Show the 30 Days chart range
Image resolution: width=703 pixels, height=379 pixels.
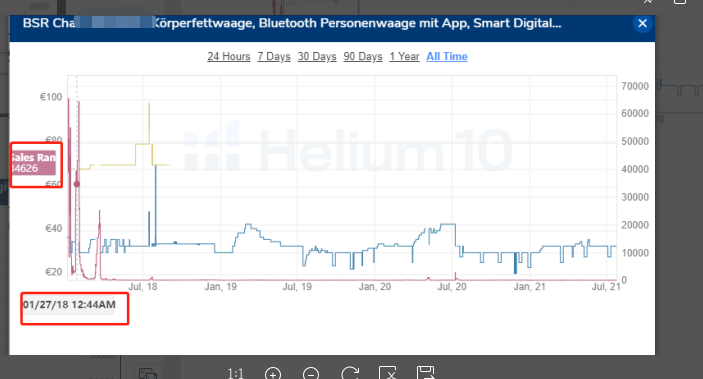tap(317, 57)
